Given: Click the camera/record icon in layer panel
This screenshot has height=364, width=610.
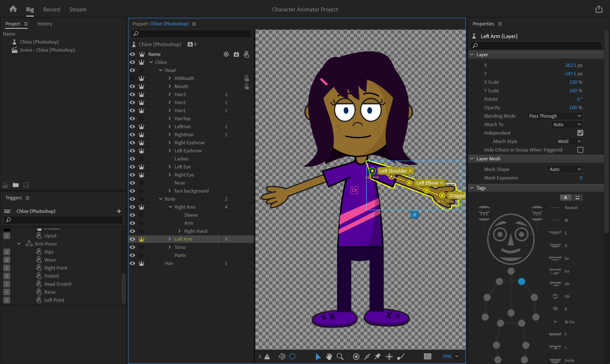Looking at the screenshot, I should pos(236,54).
